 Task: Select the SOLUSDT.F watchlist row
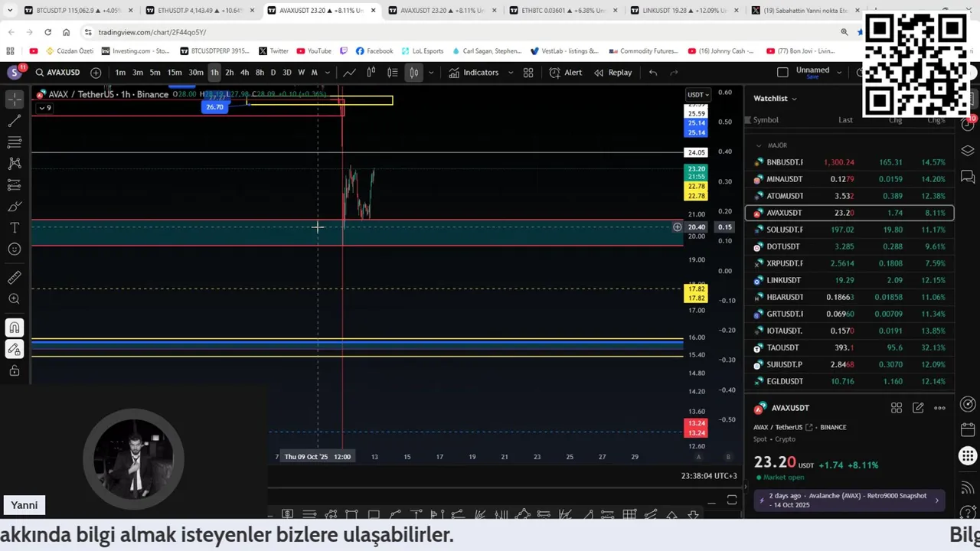(849, 230)
